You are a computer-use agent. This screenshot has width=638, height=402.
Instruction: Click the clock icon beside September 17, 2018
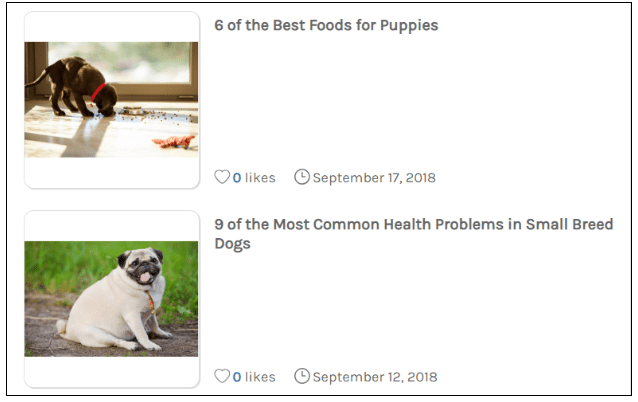point(302,177)
